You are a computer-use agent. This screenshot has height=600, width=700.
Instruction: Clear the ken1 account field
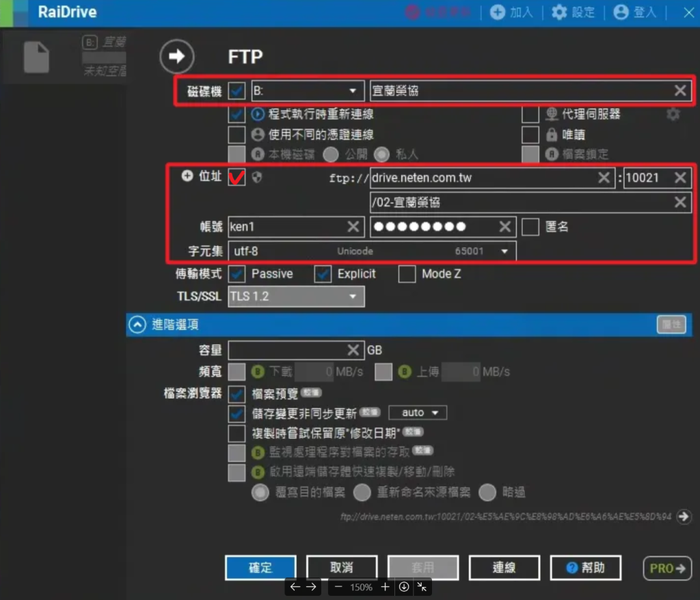click(x=353, y=227)
